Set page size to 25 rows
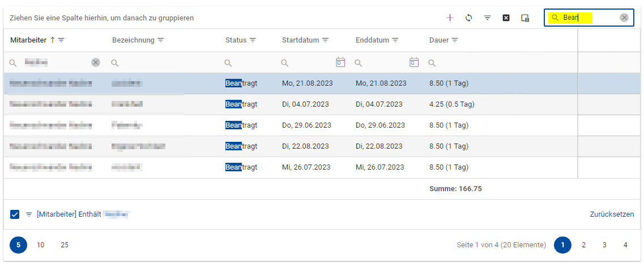The image size is (644, 270). [65, 245]
